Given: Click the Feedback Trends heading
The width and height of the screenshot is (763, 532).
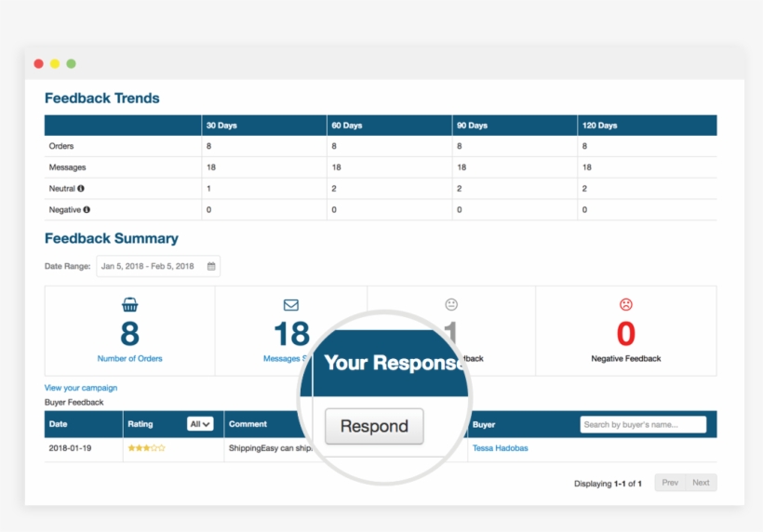Looking at the screenshot, I should click(x=102, y=99).
